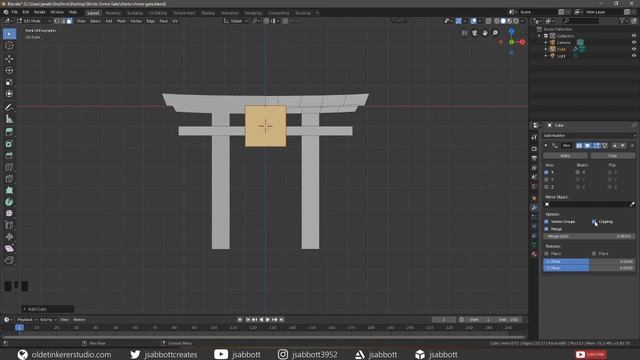This screenshot has height=360, width=640.
Task: Choose the Inset Faces tool
Action: tap(9, 144)
